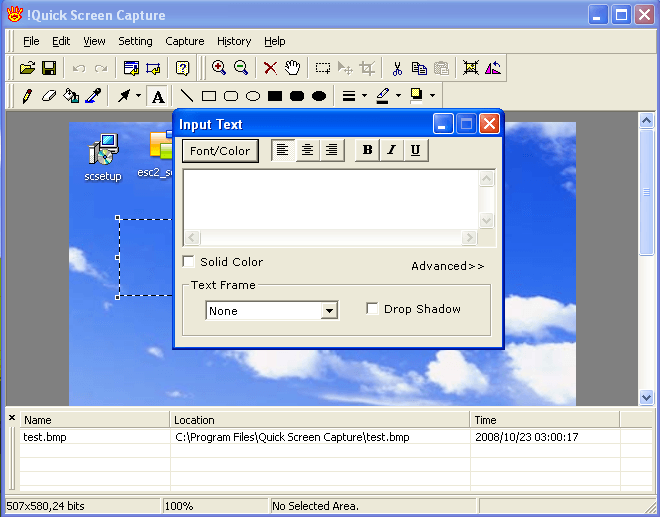
Task: Click the crop tool icon
Action: [x=367, y=68]
